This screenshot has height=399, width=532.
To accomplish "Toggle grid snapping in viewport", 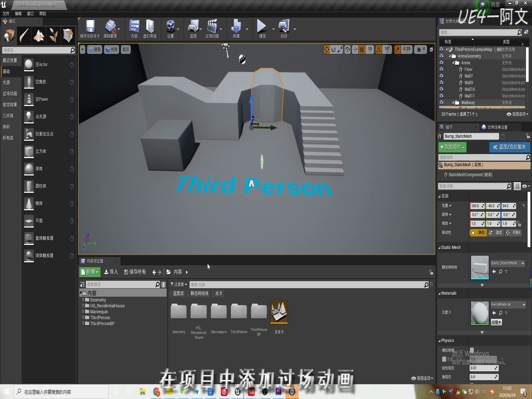I will [x=362, y=50].
